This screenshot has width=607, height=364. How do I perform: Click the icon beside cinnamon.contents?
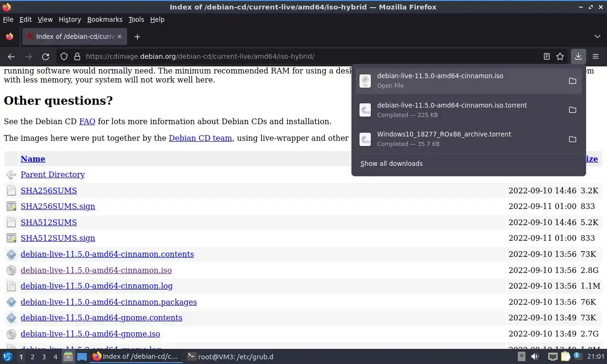[x=11, y=255]
